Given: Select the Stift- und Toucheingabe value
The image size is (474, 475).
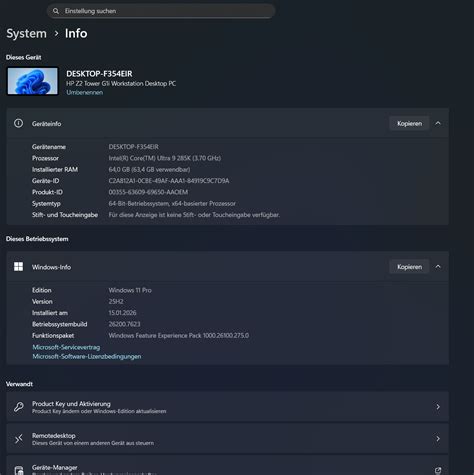Looking at the screenshot, I should click(x=194, y=215).
